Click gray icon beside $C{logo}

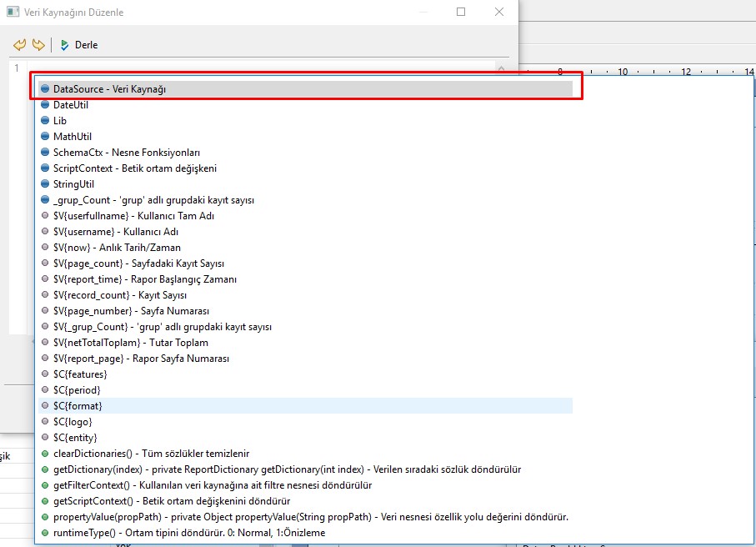pyautogui.click(x=45, y=422)
